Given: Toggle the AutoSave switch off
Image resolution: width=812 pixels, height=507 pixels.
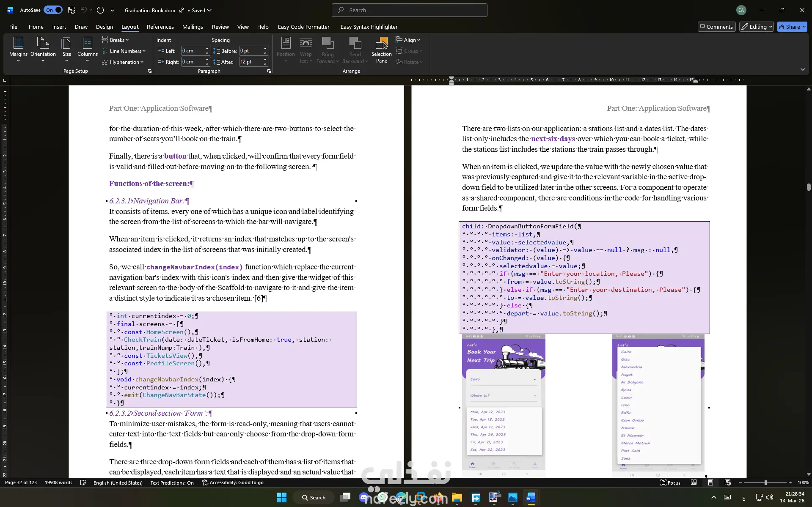Looking at the screenshot, I should 53,10.
